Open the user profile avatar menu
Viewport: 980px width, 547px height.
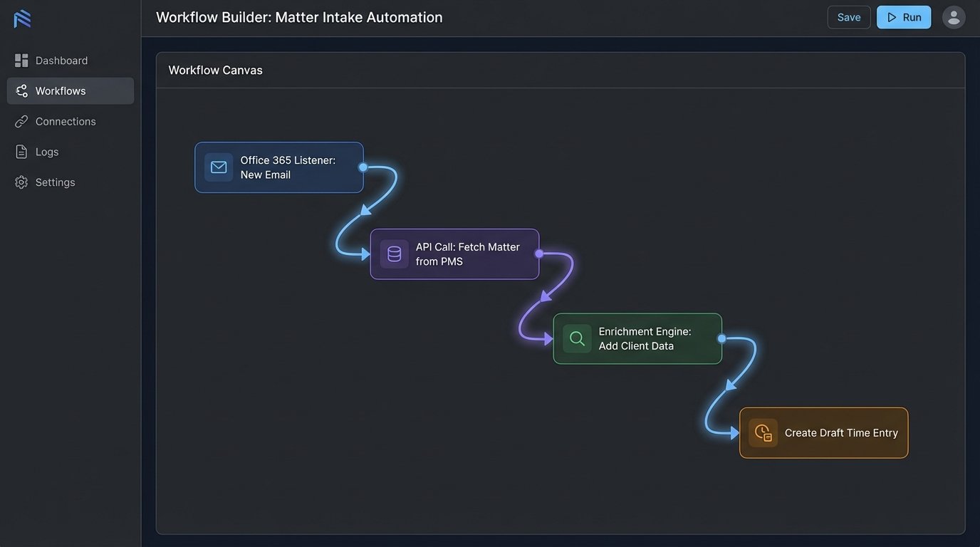click(954, 16)
